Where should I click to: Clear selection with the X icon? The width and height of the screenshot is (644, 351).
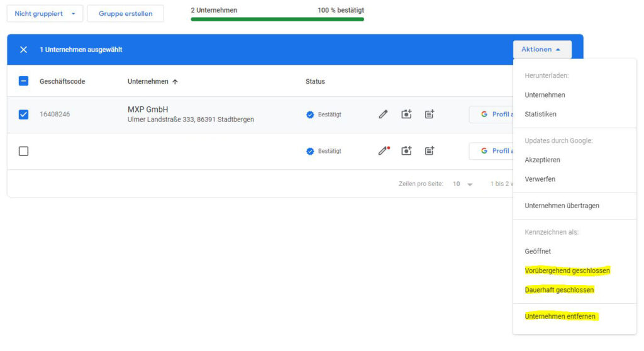point(23,50)
